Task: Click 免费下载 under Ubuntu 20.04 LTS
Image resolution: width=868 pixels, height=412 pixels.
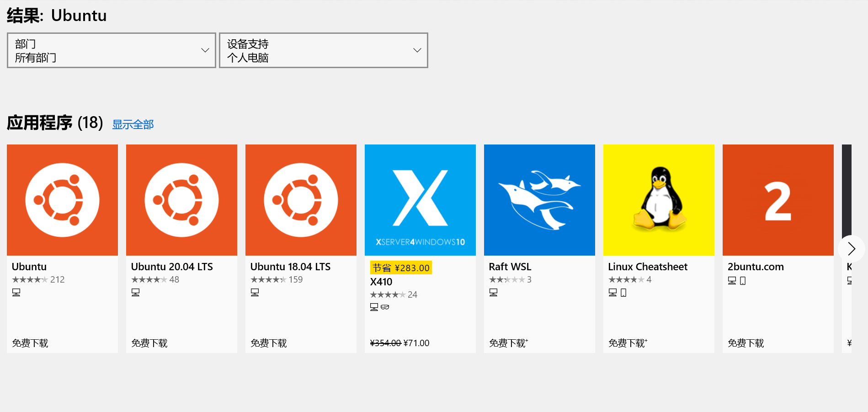Action: (x=149, y=343)
